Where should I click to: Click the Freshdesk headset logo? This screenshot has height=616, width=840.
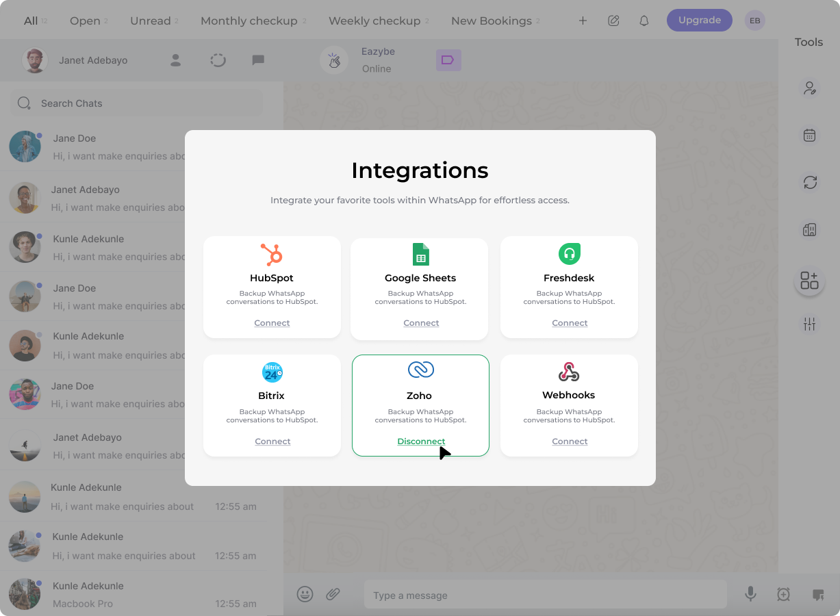(569, 254)
